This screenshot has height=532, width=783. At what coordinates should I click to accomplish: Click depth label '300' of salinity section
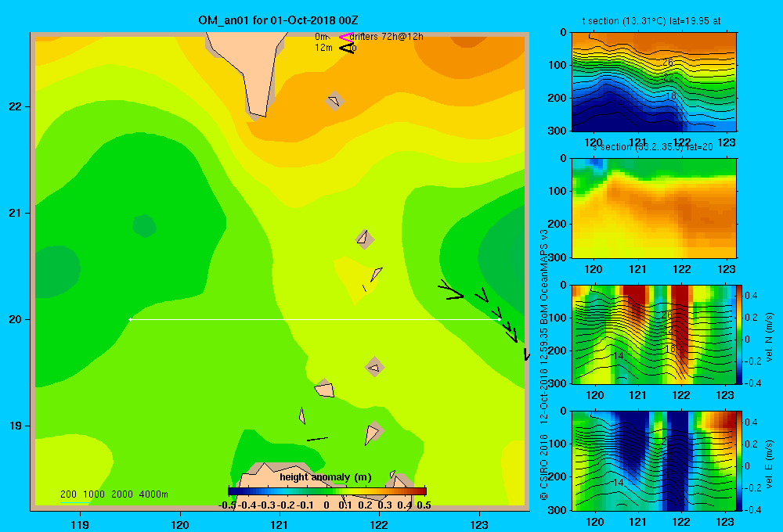tap(557, 257)
